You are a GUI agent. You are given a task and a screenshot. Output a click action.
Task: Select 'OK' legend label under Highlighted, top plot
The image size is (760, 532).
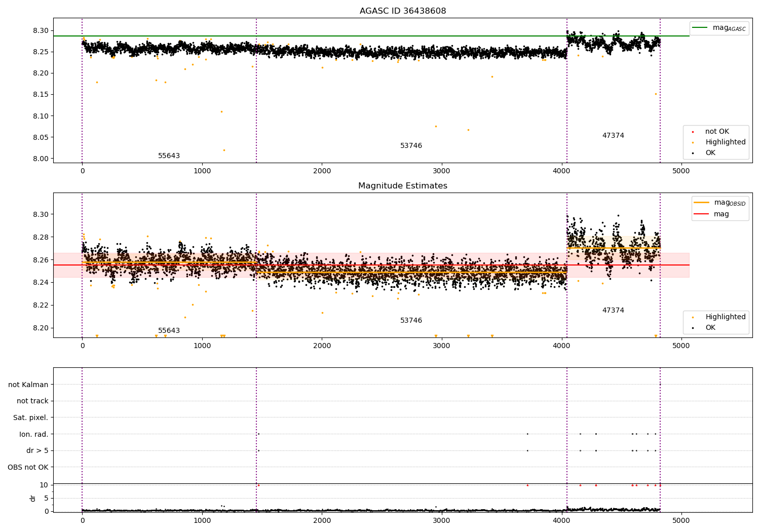[710, 153]
